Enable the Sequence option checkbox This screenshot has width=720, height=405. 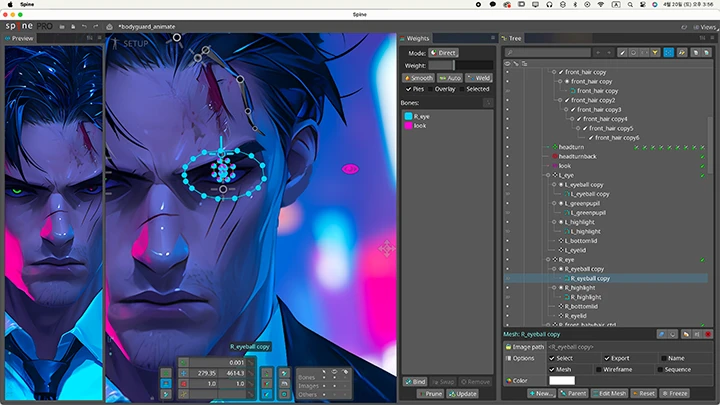pos(660,370)
